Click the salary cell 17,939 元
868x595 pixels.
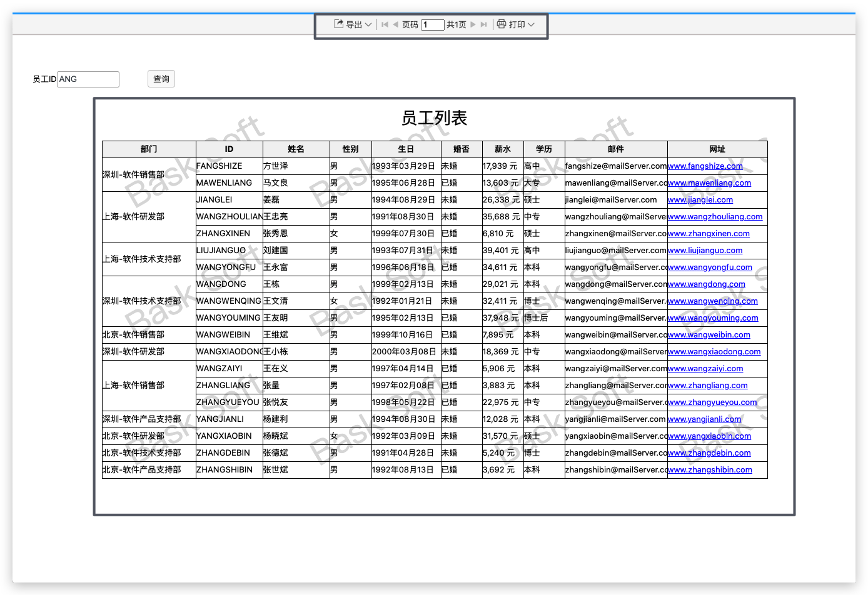503,166
